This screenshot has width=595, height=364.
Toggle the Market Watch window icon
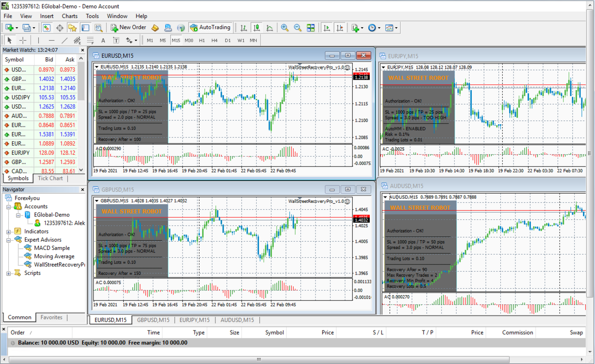coord(47,28)
